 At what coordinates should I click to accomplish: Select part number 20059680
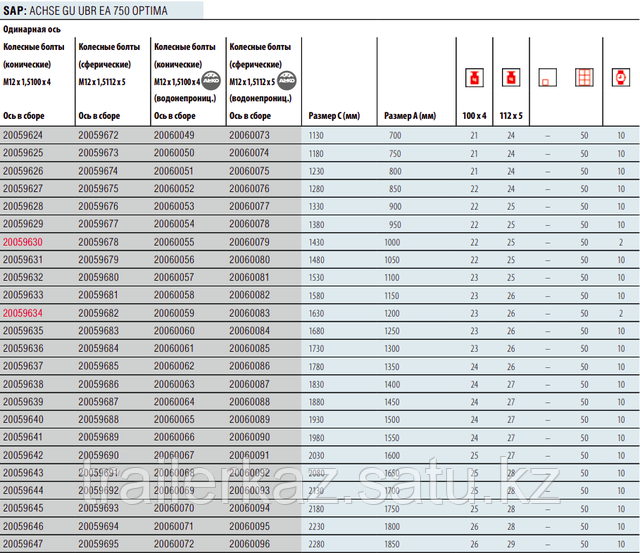tap(98, 278)
